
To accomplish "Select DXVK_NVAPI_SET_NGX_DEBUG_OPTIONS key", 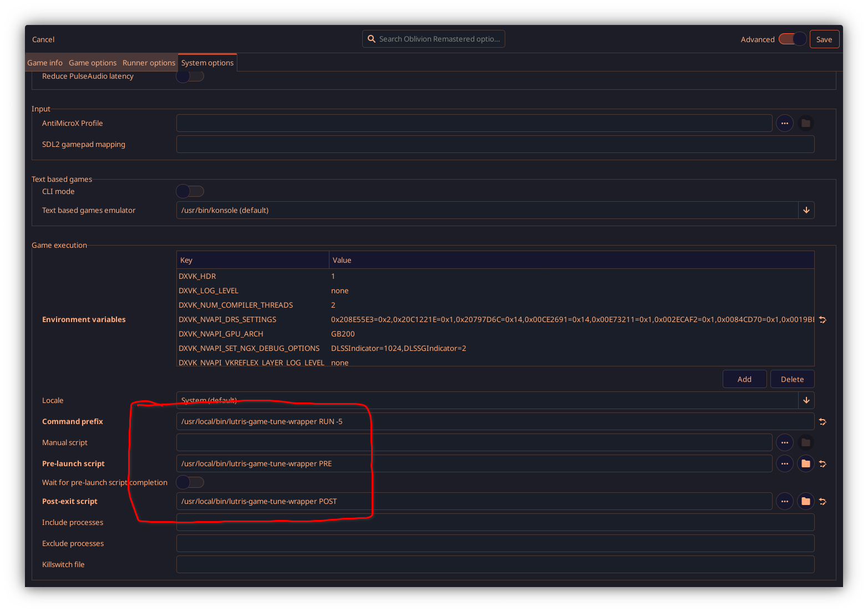I will point(249,348).
